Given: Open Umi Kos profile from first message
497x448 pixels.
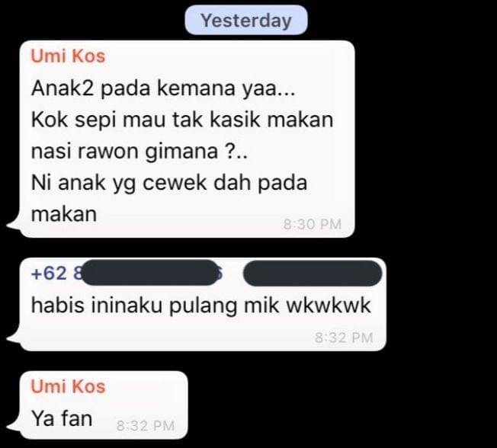Looking at the screenshot, I should (x=68, y=56).
